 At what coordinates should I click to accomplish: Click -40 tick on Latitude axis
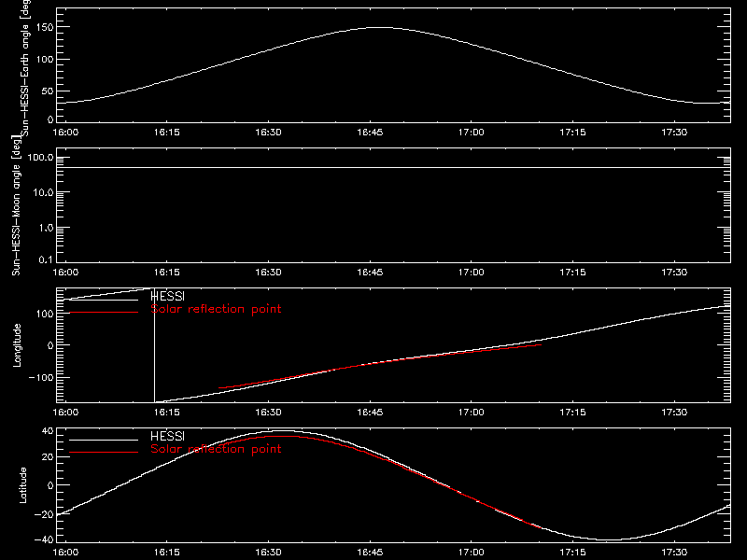pyautogui.click(x=44, y=539)
